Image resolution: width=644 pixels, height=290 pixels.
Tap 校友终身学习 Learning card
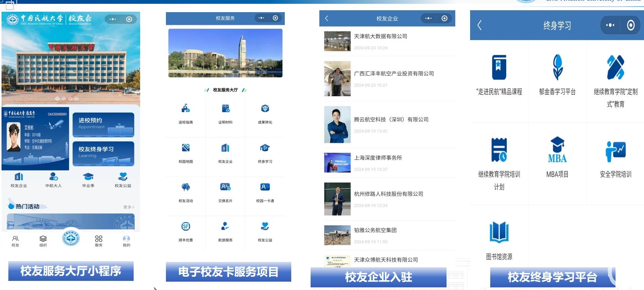(103, 154)
